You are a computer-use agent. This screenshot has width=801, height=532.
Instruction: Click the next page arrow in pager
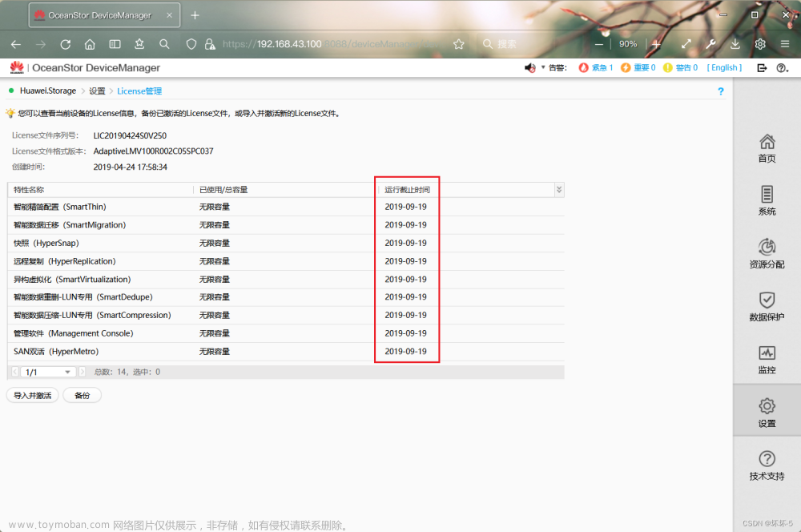coord(83,372)
